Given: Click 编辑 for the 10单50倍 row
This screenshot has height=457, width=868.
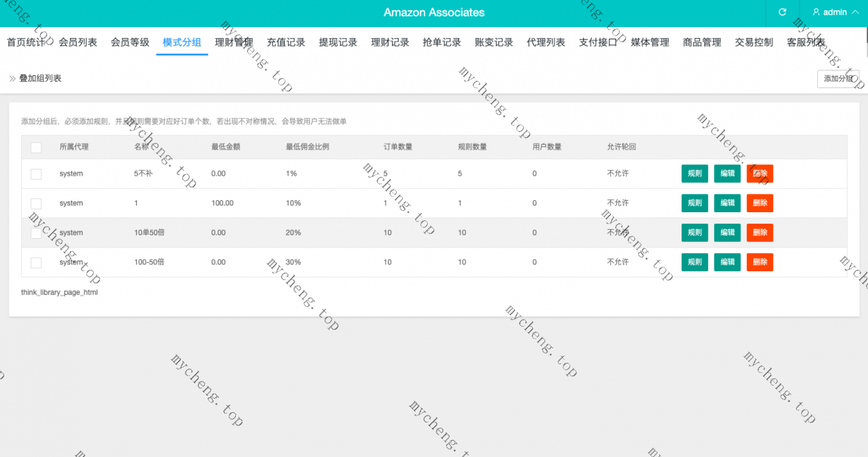Looking at the screenshot, I should pyautogui.click(x=727, y=233).
